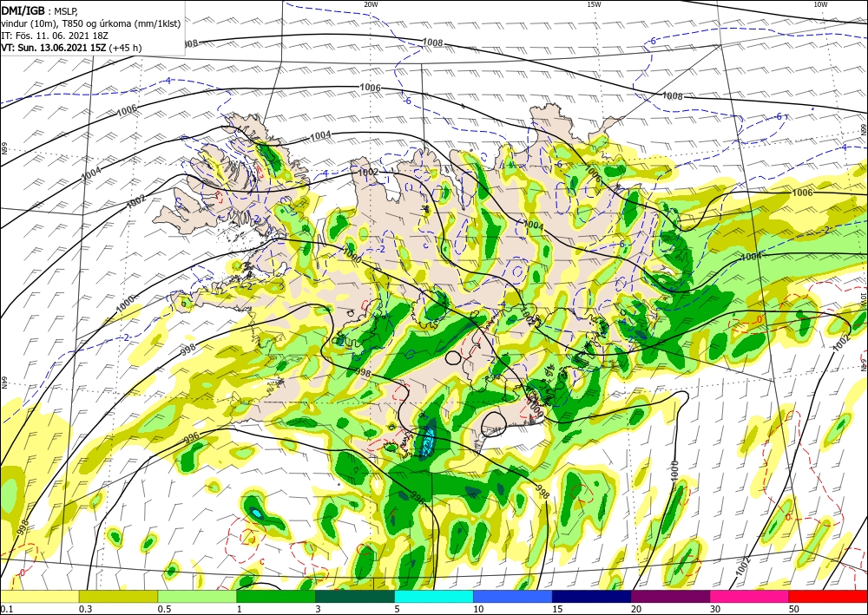The image size is (868, 615).
Task: Click the legend value '0.1'
Action: [5, 609]
